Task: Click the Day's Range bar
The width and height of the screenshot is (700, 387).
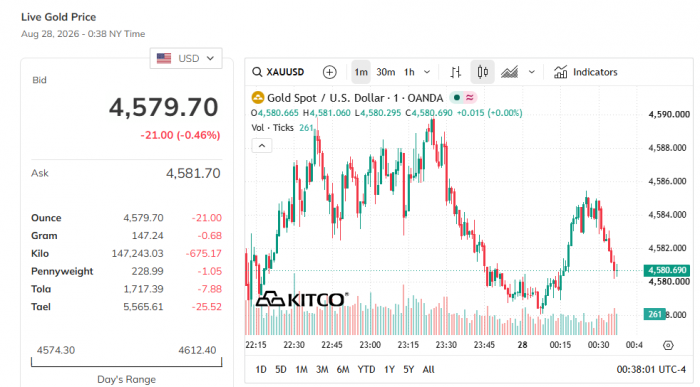Action: tap(126, 362)
